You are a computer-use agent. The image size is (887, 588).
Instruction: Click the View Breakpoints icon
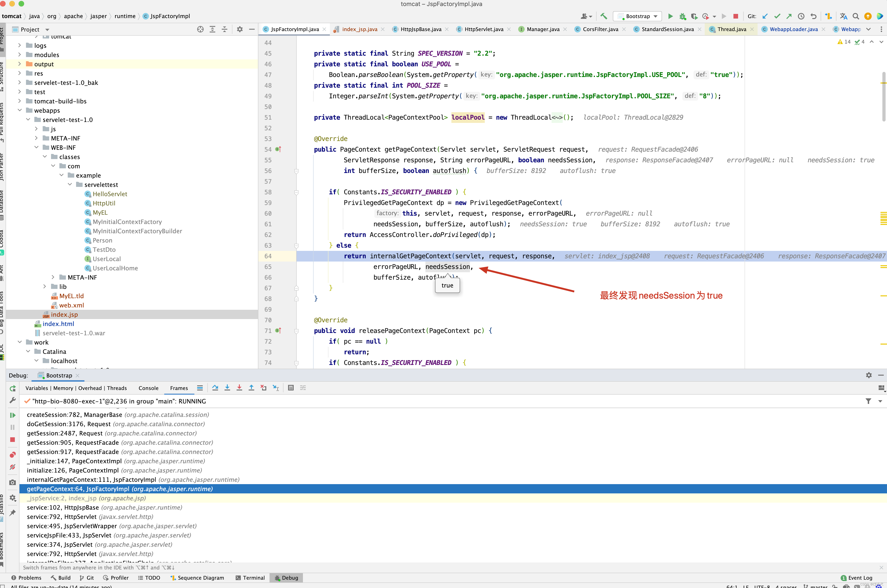coord(12,454)
